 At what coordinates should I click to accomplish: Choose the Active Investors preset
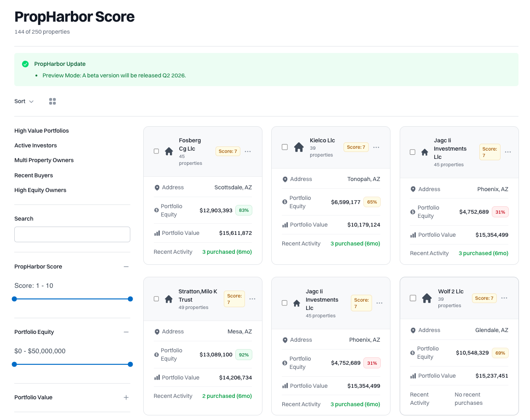point(35,146)
